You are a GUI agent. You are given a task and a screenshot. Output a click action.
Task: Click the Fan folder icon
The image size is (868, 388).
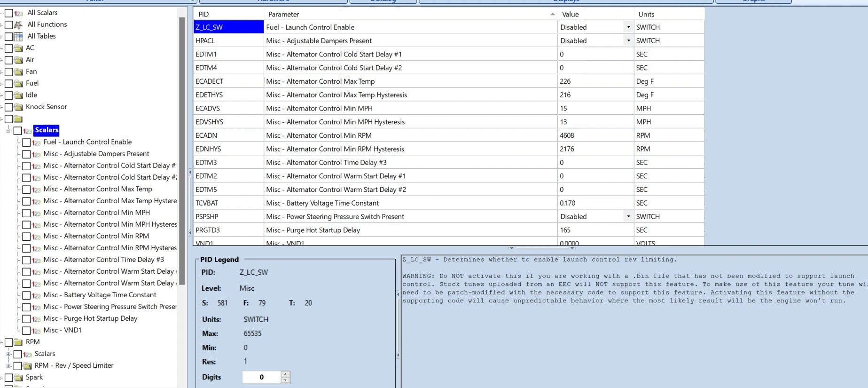[18, 72]
